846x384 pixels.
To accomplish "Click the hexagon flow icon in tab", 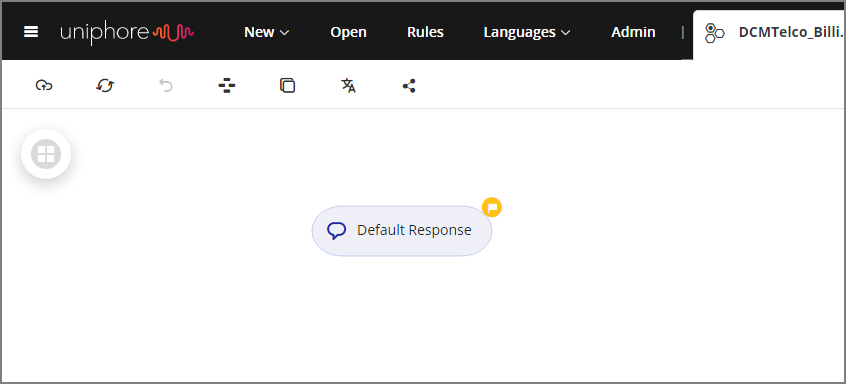I will [x=714, y=33].
